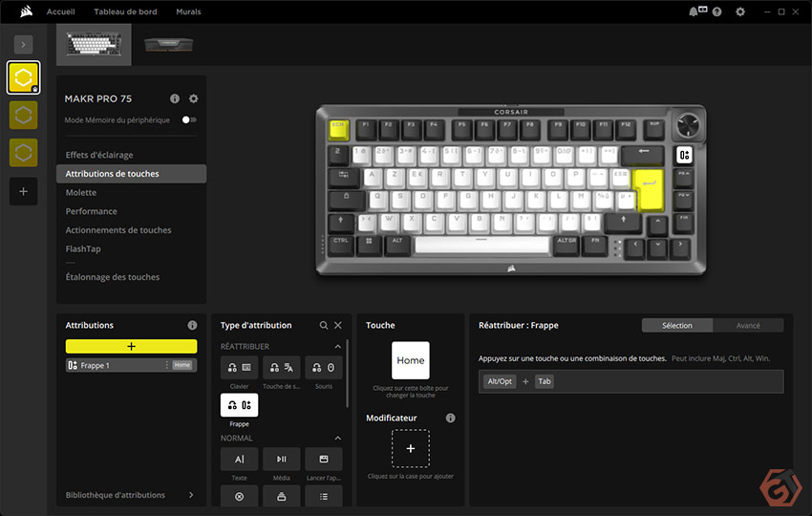Toggle Mode Mémoire du périphérique switch
Screen dimensions: 812x516
pyautogui.click(x=189, y=120)
